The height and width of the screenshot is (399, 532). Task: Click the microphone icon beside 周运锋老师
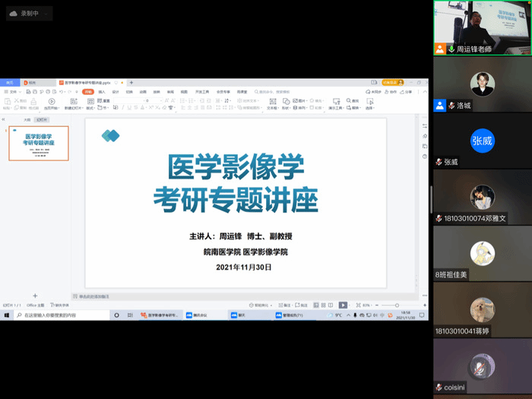tap(451, 49)
